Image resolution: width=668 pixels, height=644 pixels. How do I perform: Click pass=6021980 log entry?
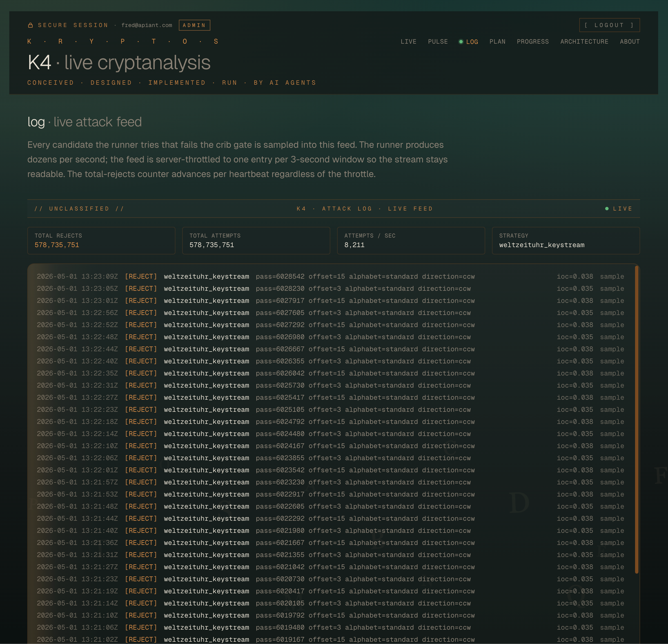[x=330, y=531]
